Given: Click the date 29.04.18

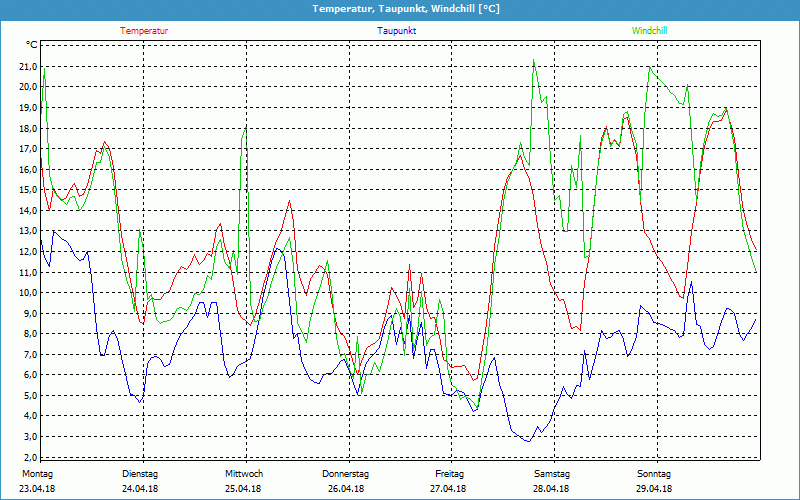Looking at the screenshot, I should point(654,489).
